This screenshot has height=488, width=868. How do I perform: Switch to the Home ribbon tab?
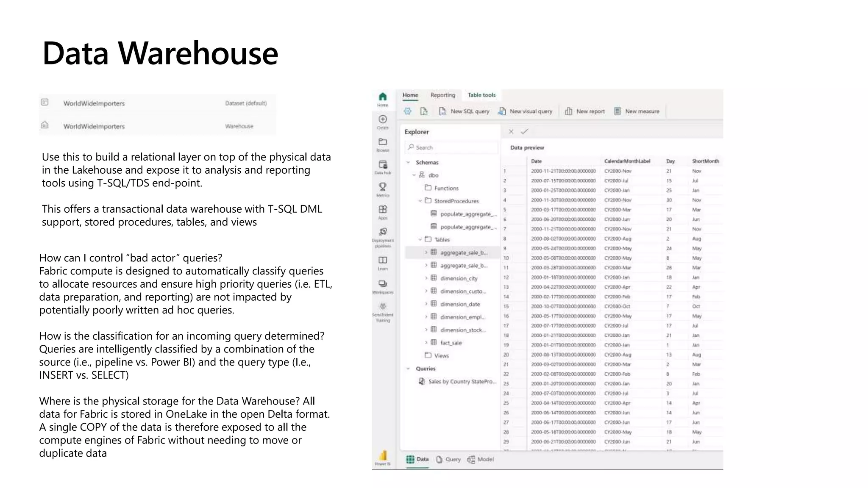[x=410, y=95]
